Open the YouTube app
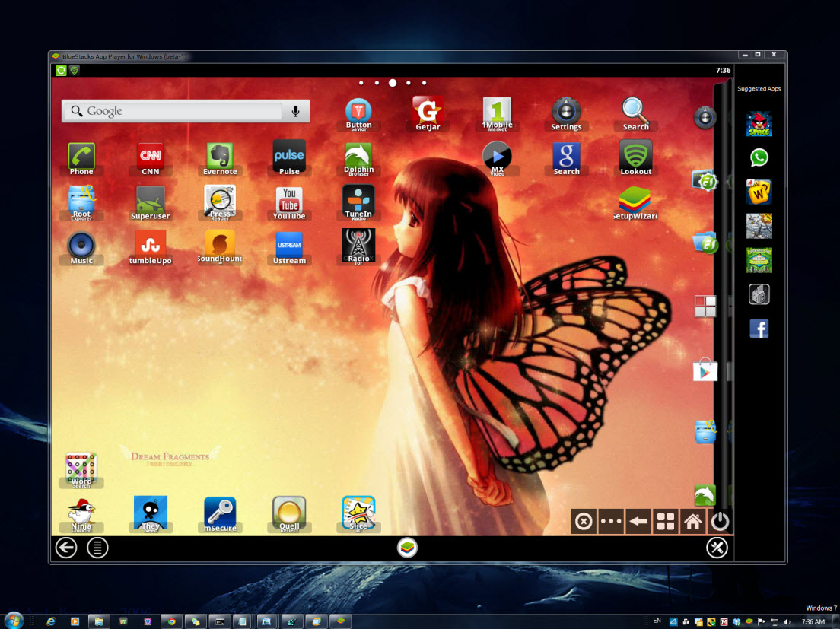 pyautogui.click(x=289, y=203)
